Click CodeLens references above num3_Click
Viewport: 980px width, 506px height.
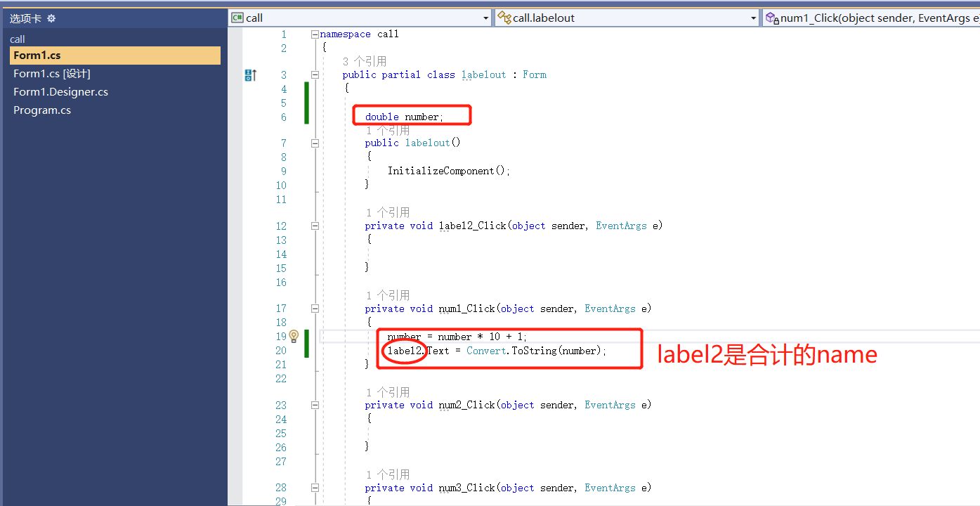coord(388,474)
